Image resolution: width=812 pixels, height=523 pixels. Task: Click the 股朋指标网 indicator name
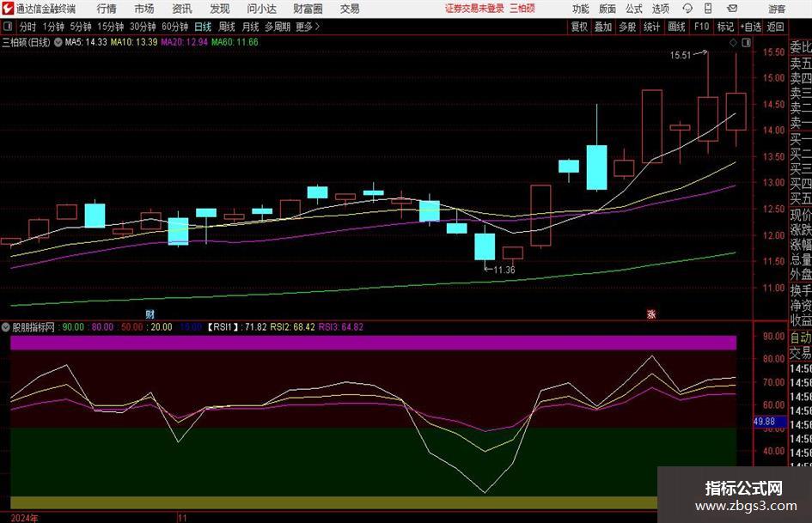(x=34, y=327)
